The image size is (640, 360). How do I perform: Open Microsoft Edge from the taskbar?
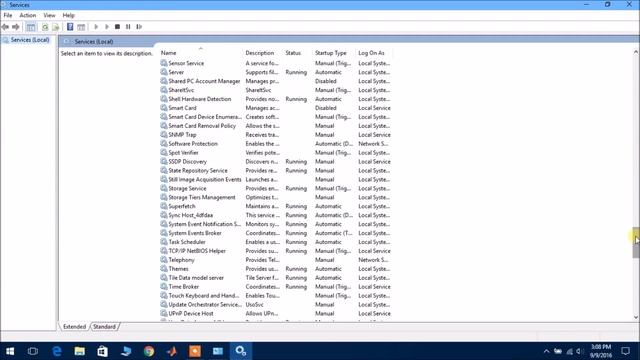[x=57, y=351]
